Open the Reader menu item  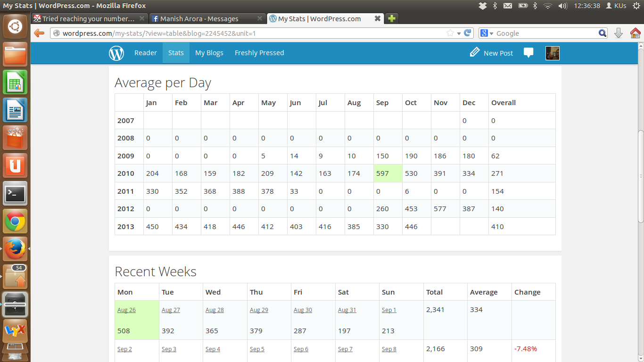[x=145, y=53]
